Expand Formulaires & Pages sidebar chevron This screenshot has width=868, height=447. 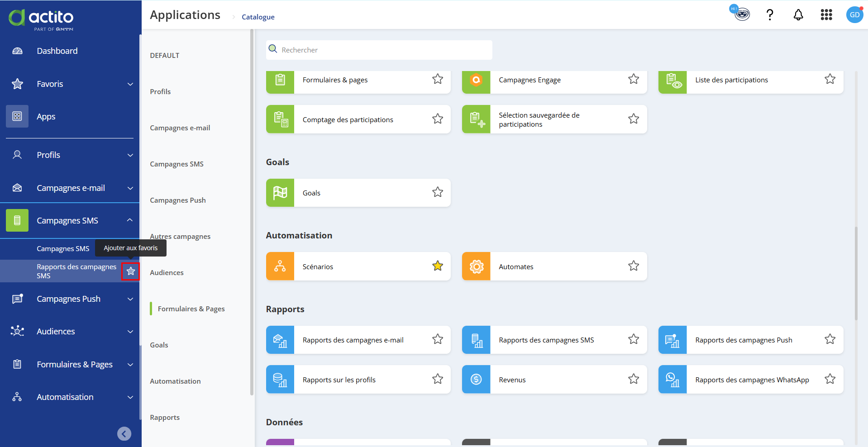pyautogui.click(x=130, y=365)
